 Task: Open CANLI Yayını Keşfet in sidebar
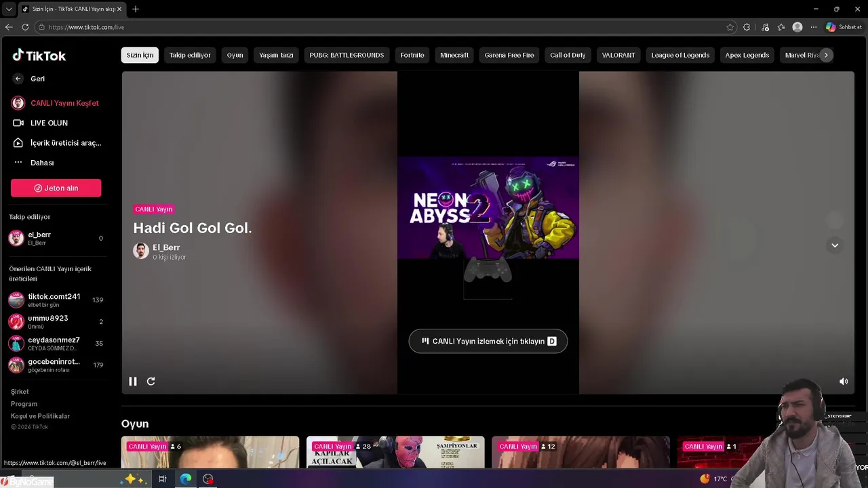click(x=56, y=103)
